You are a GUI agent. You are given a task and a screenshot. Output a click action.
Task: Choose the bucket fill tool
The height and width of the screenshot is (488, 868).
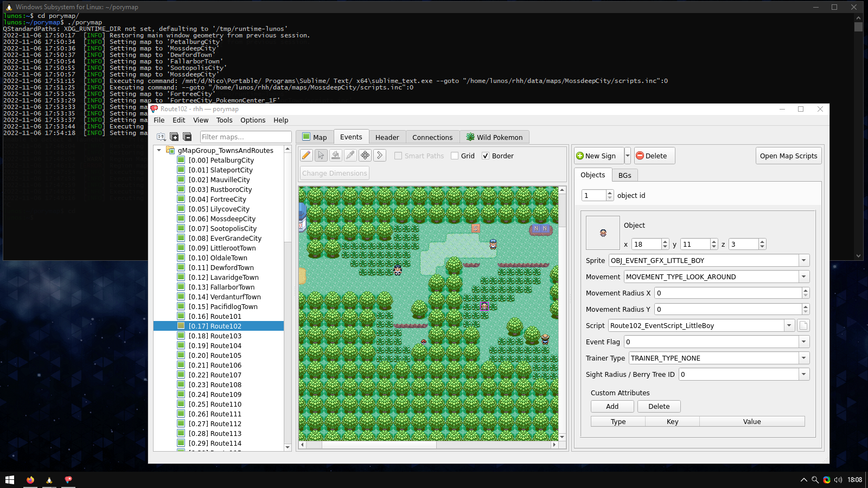coord(336,156)
